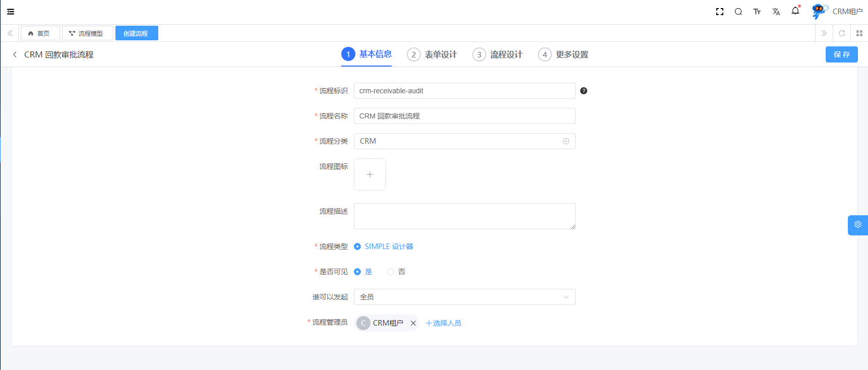Click the help icon beside 流程标识

click(583, 91)
